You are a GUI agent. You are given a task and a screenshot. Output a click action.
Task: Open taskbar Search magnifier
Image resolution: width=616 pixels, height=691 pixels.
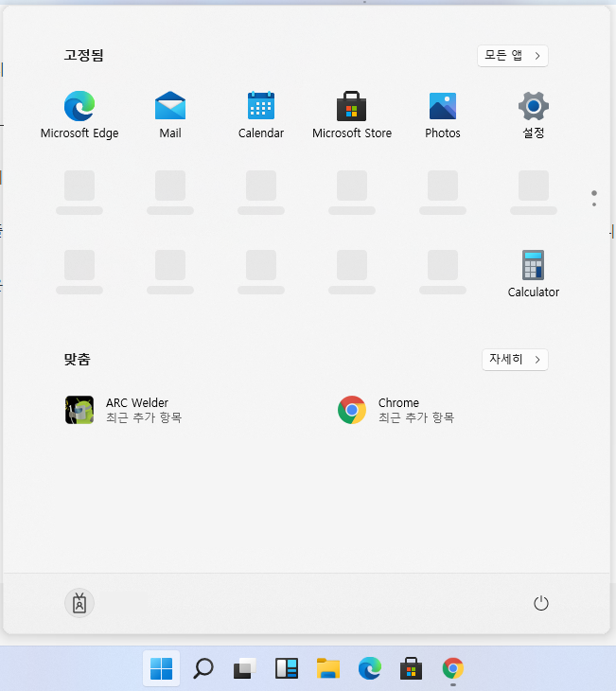[x=203, y=668]
